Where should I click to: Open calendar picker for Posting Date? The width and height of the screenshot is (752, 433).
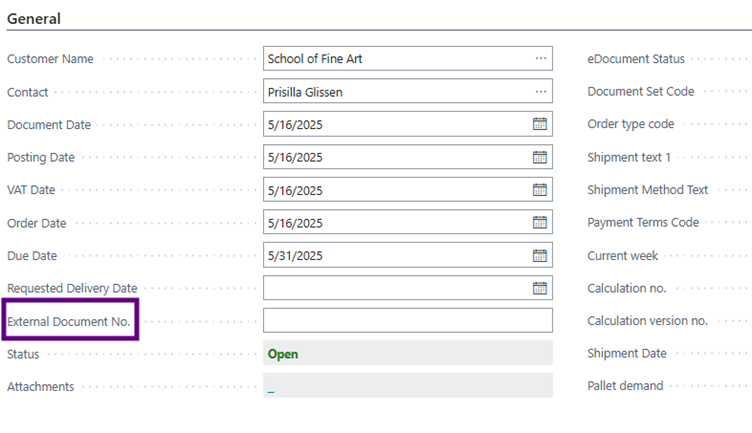[x=540, y=157]
